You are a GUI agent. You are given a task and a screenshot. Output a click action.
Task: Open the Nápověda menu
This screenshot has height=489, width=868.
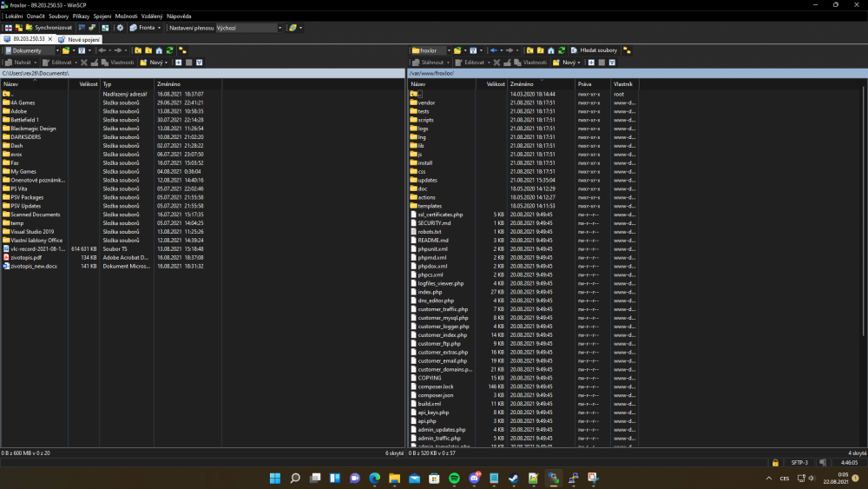point(179,17)
